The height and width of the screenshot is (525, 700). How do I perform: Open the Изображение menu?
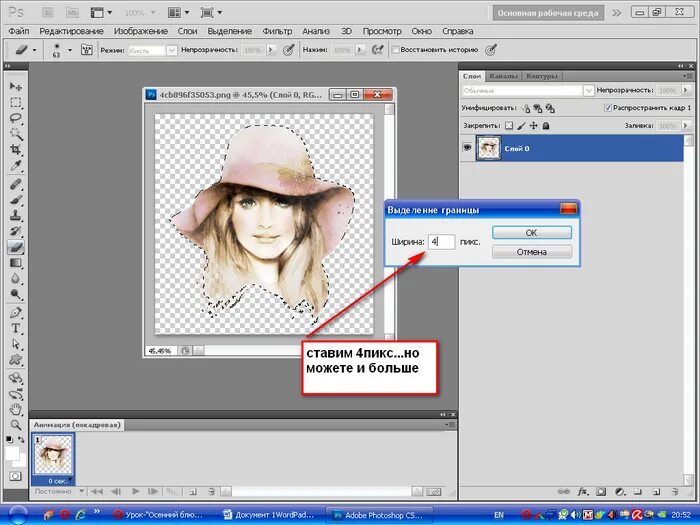141,31
